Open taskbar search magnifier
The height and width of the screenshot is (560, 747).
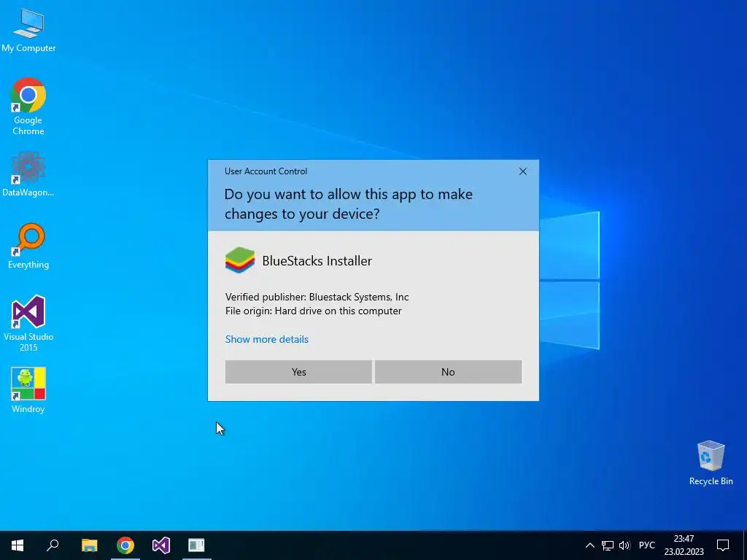[x=53, y=545]
